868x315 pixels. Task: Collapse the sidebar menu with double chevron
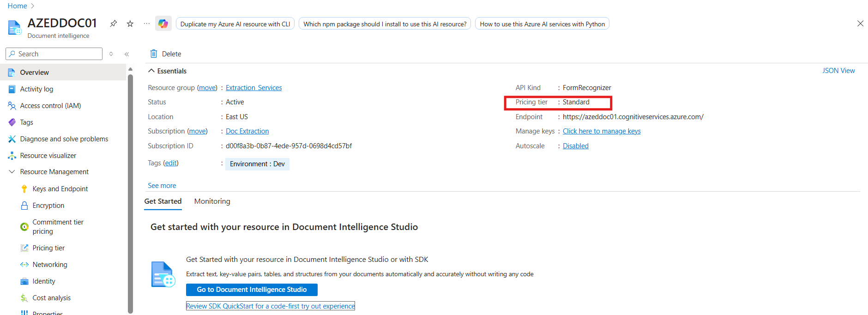tap(127, 54)
